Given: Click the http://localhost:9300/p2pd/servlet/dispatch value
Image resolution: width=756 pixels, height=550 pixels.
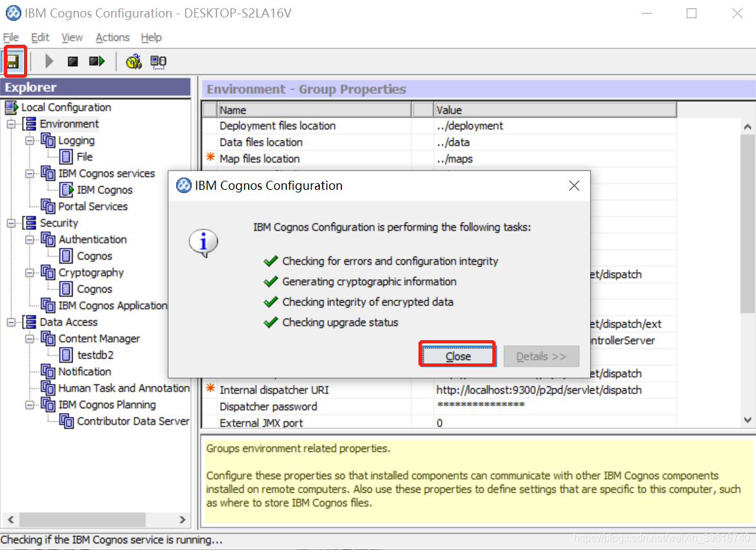Looking at the screenshot, I should [538, 390].
